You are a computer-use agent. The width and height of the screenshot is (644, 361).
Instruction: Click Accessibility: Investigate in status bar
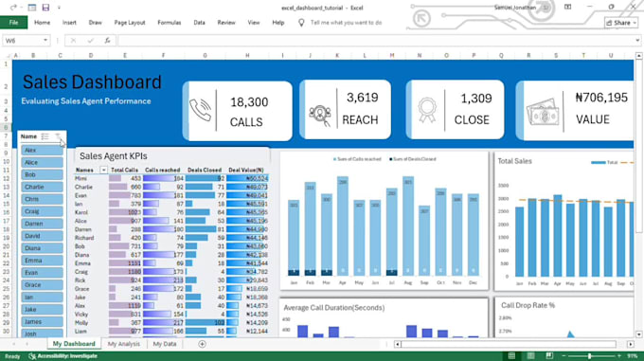coord(63,356)
